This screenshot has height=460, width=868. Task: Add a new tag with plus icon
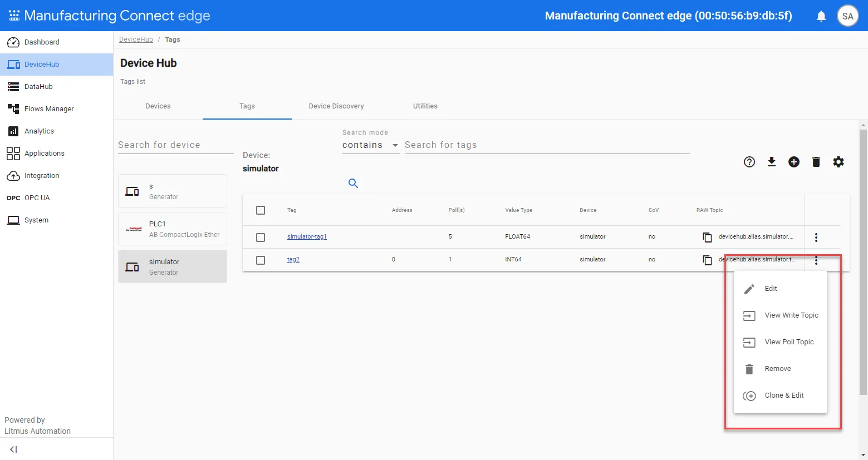point(794,162)
